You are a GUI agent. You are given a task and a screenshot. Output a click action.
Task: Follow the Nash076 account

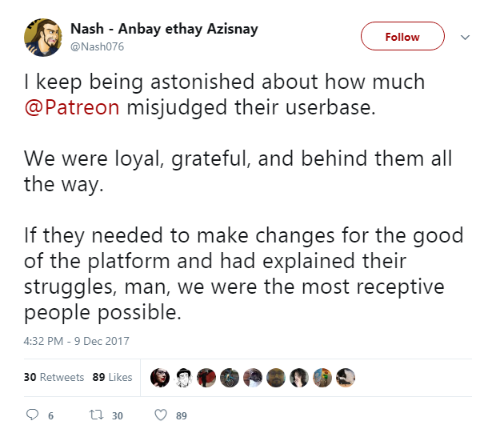click(402, 36)
